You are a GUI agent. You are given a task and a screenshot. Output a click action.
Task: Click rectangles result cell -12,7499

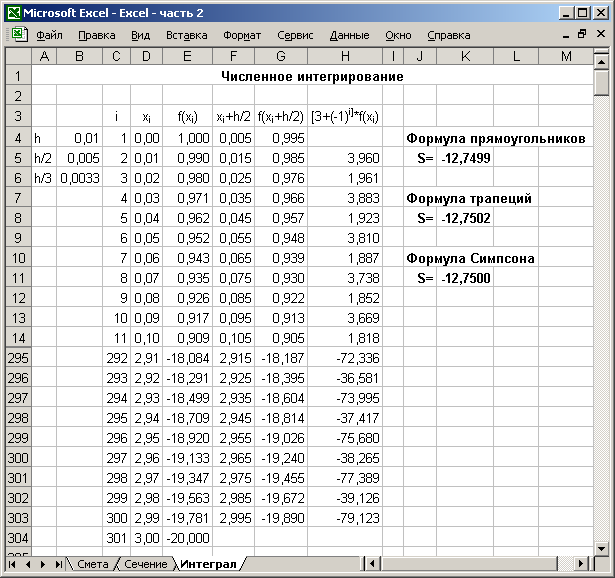pyautogui.click(x=465, y=158)
